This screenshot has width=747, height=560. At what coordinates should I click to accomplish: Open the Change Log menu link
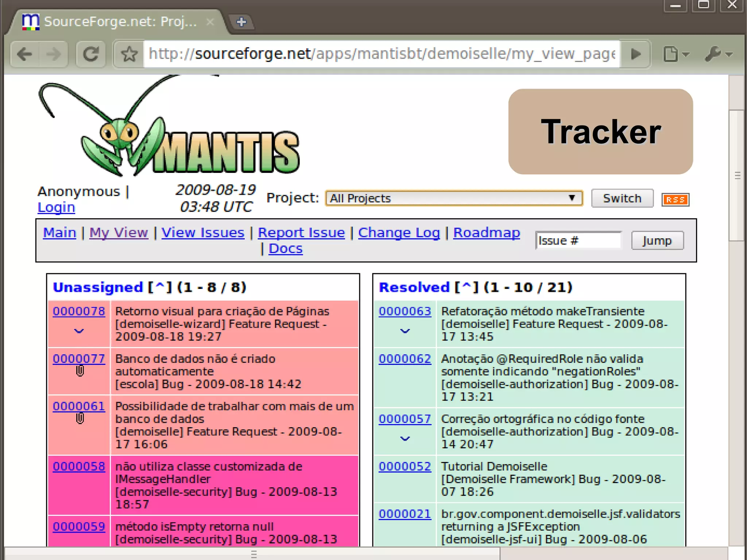pyautogui.click(x=399, y=232)
